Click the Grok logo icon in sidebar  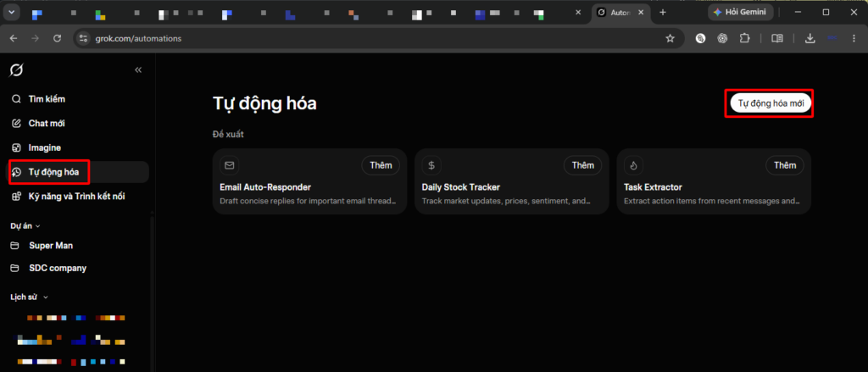17,70
